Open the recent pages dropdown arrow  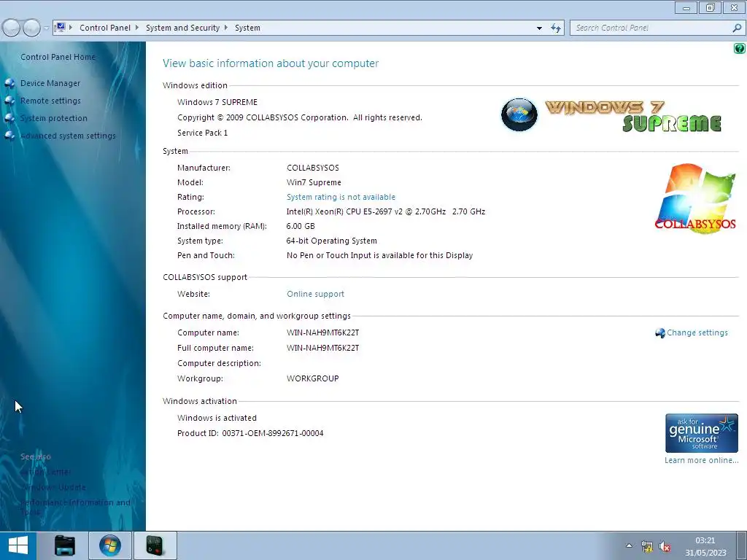coord(46,28)
